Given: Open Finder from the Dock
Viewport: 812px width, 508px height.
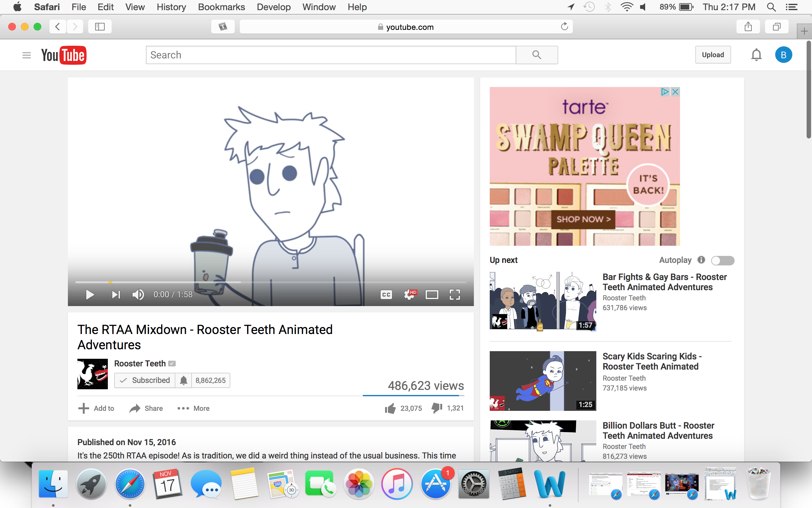Looking at the screenshot, I should tap(53, 484).
